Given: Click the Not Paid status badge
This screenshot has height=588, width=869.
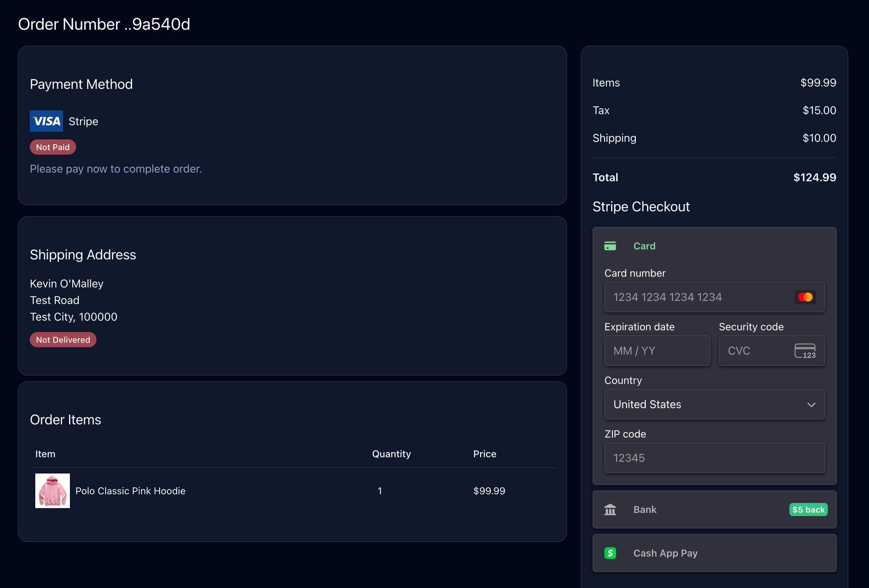Looking at the screenshot, I should click(x=53, y=147).
